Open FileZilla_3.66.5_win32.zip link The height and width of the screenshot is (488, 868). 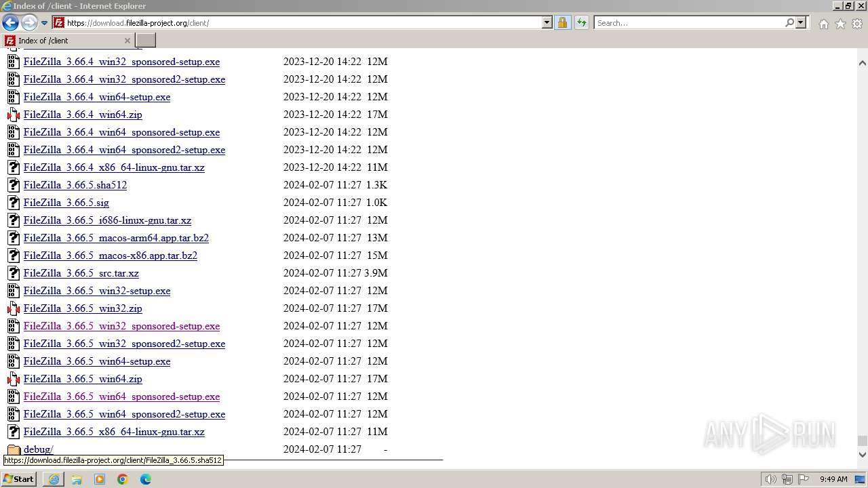pos(83,308)
